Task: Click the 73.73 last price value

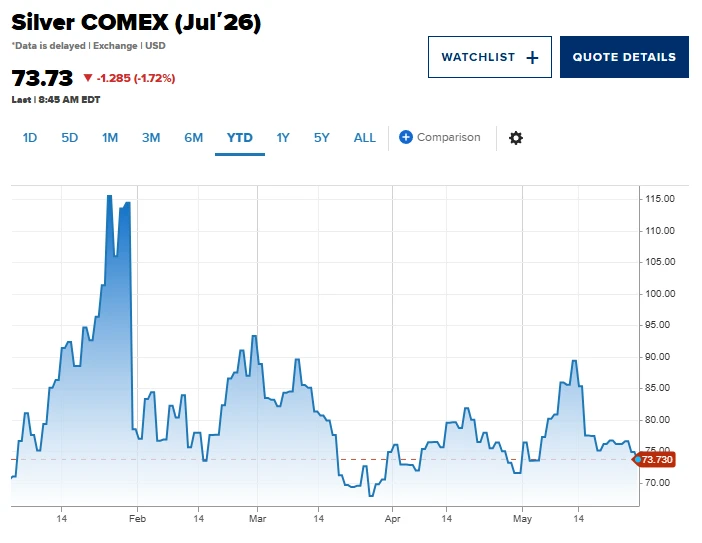Action: click(42, 78)
